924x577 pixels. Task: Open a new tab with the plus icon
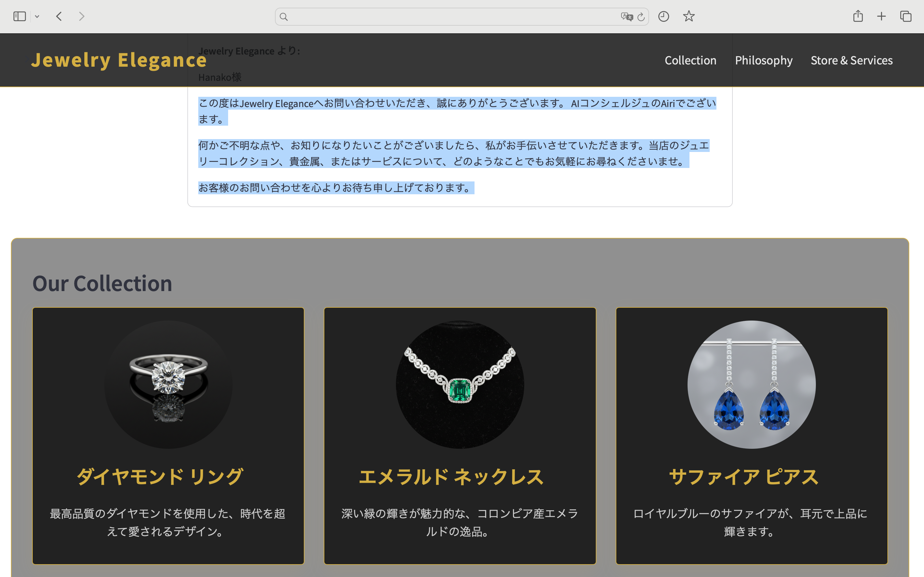882,16
